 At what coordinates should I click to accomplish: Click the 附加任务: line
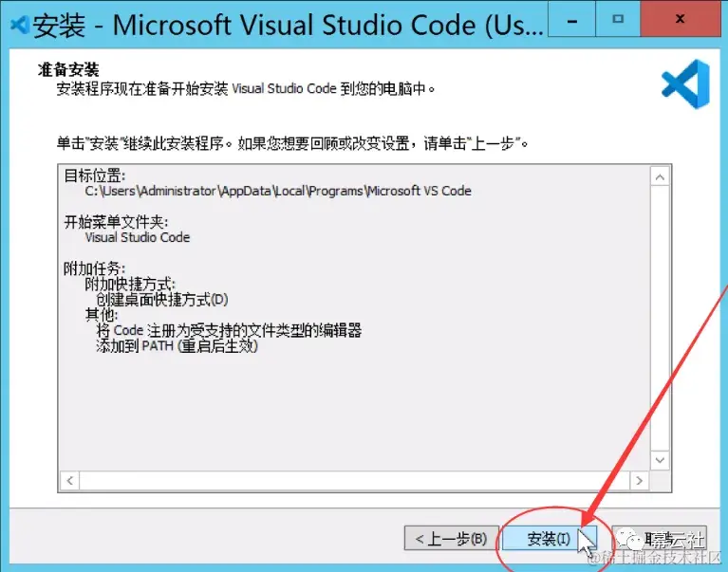point(94,268)
